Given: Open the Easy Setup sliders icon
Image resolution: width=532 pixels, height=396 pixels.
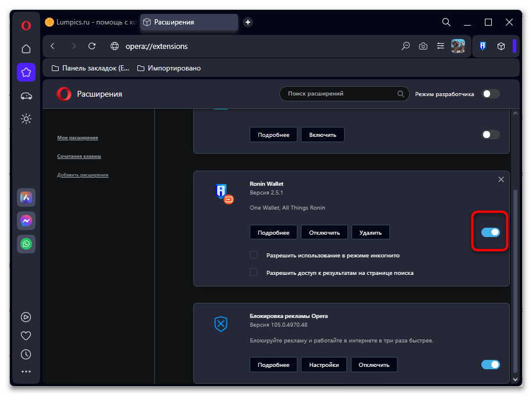Looking at the screenshot, I should point(441,46).
